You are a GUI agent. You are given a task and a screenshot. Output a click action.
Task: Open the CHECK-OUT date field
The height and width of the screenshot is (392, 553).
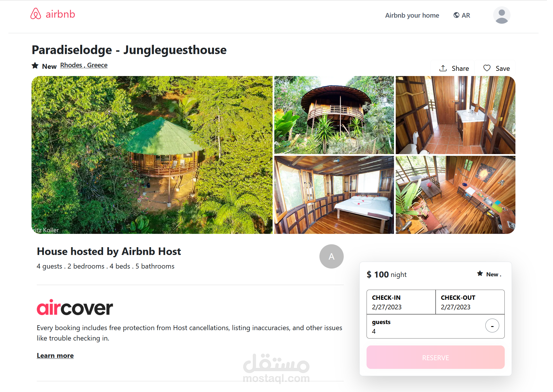[x=470, y=302]
